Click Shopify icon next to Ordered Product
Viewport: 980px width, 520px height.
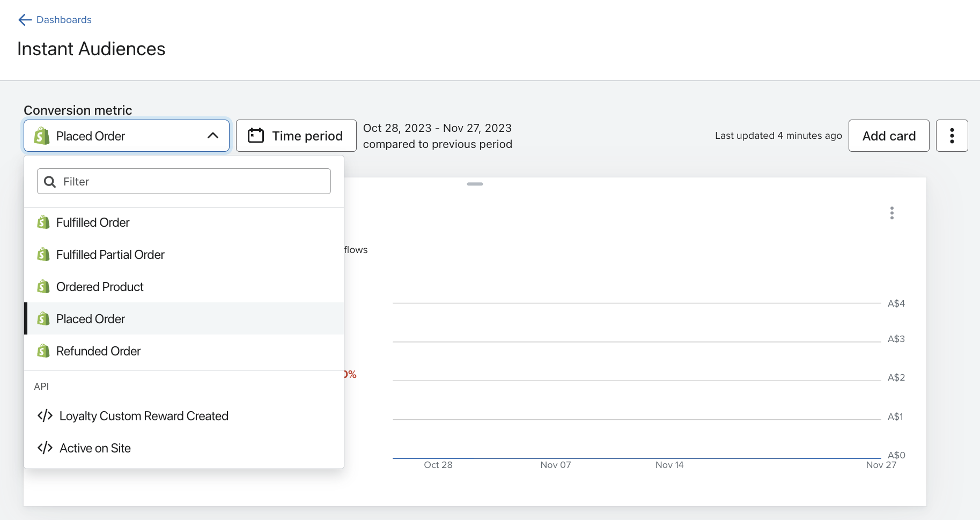[43, 286]
